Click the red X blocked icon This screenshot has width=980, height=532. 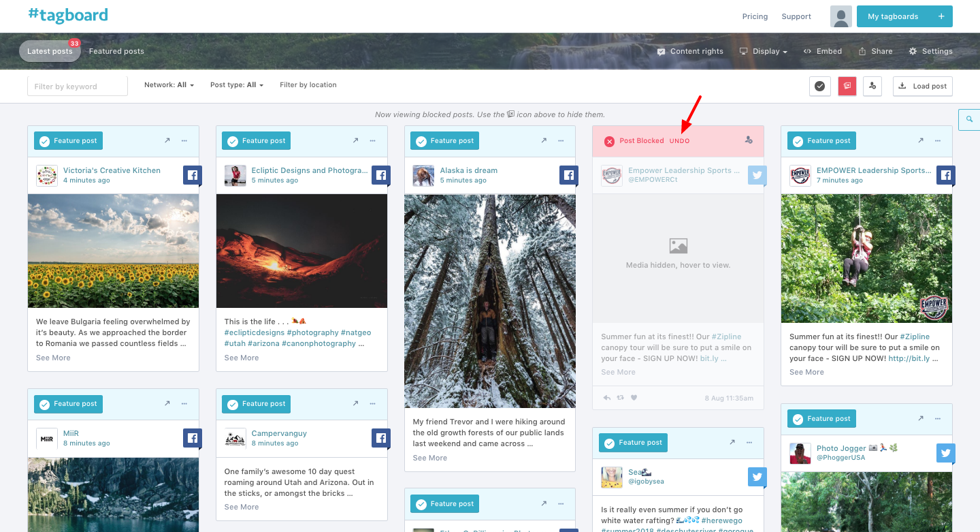tap(610, 141)
